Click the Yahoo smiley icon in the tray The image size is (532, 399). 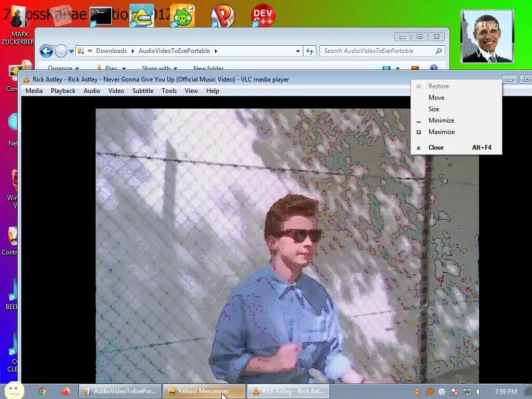click(x=442, y=392)
